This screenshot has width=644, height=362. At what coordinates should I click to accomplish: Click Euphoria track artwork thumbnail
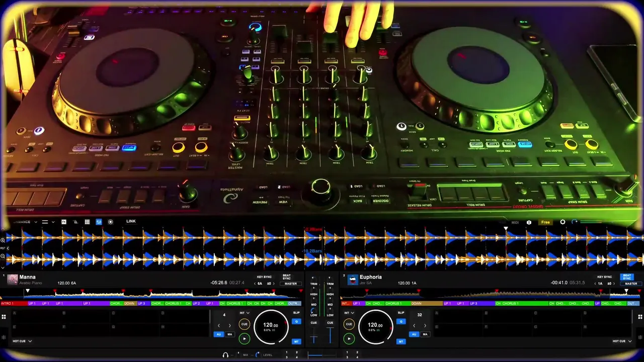353,280
